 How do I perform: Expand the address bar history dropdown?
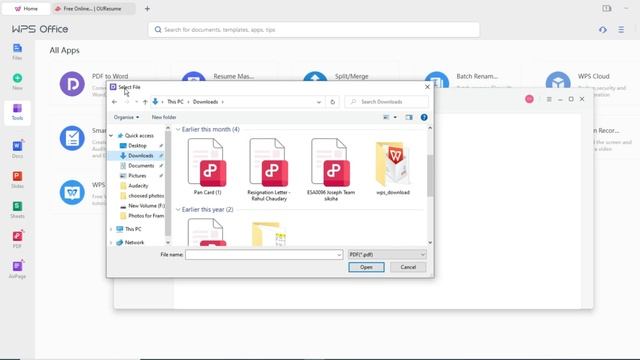[319, 102]
